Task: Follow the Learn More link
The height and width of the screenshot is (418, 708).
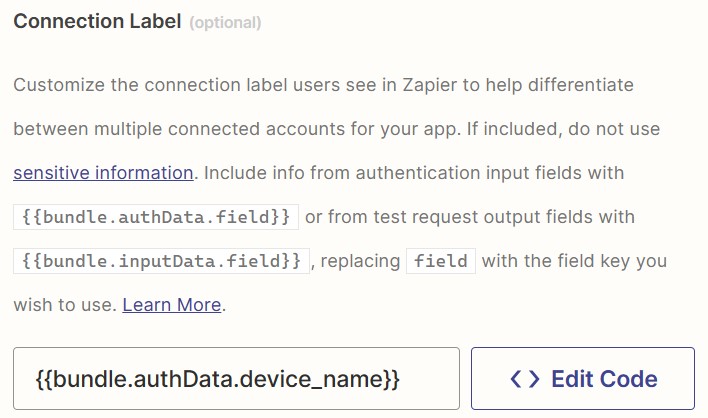Action: (171, 305)
